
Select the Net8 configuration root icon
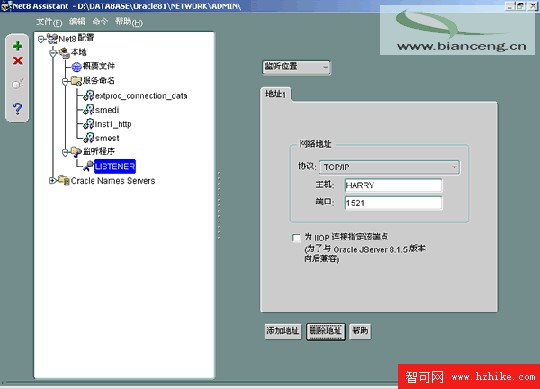tap(52, 39)
